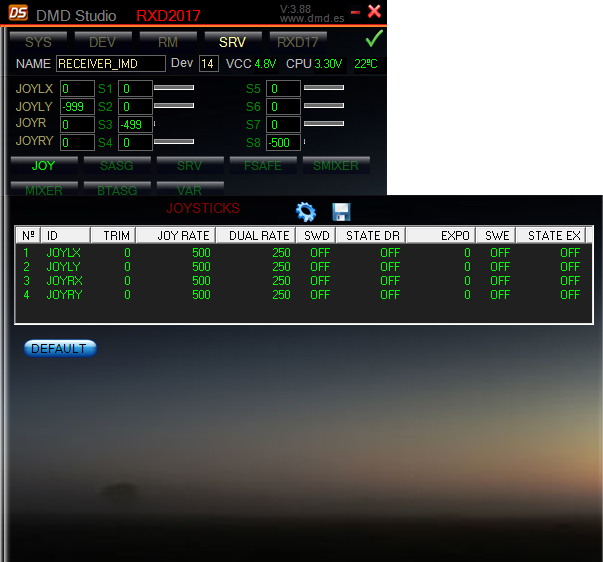This screenshot has width=603, height=562.
Task: Click the www.dmd.es website text
Action: [312, 18]
